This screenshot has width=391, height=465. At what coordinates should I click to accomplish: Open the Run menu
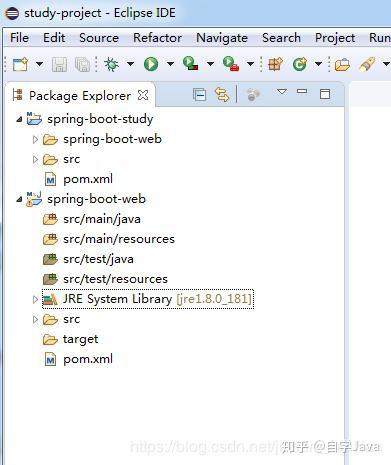click(380, 38)
